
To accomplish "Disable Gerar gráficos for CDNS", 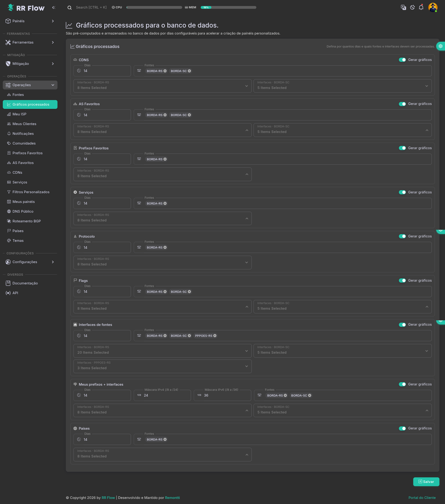I will point(402,60).
